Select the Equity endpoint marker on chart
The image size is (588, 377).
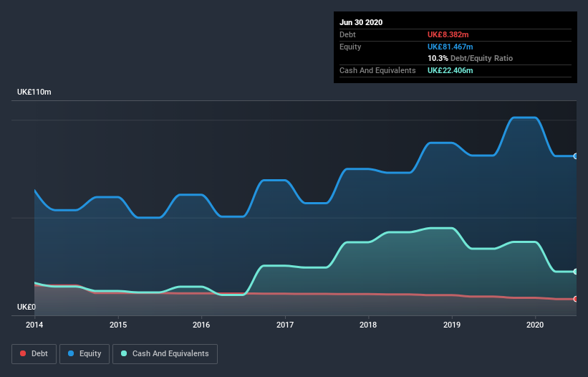[575, 156]
